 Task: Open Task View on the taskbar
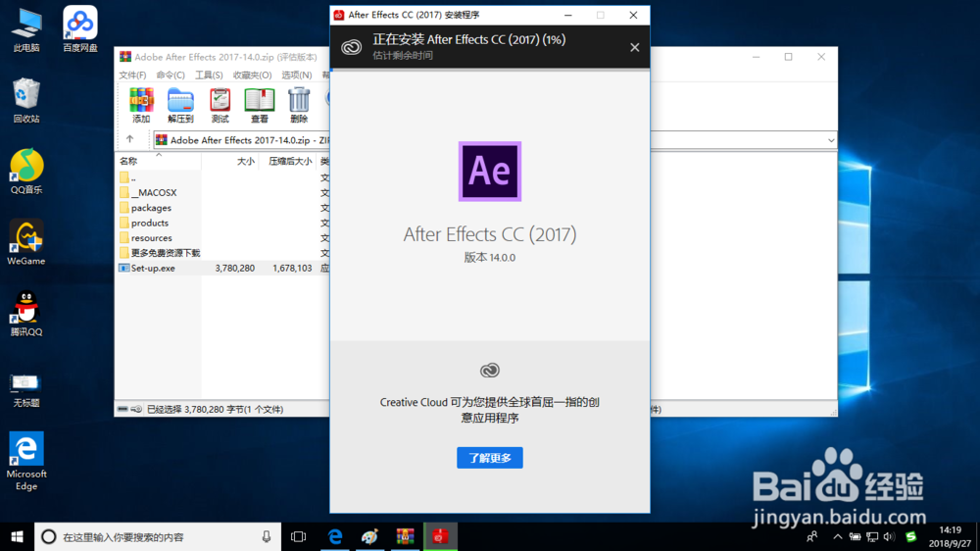(299, 536)
